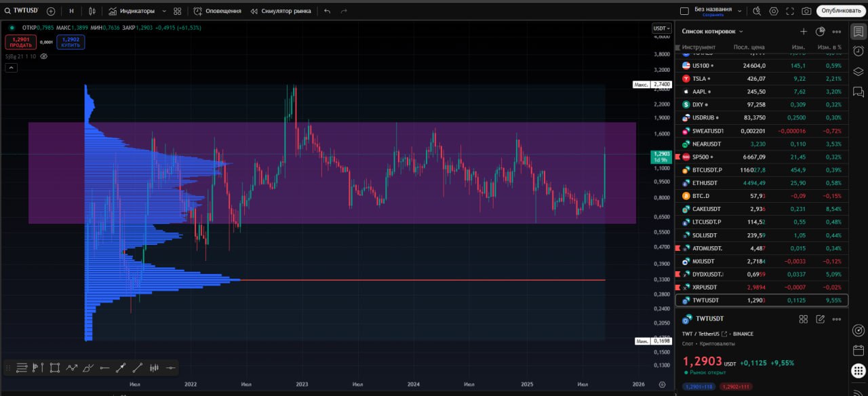
Task: Start the Симулятор рынка replay
Action: [281, 11]
